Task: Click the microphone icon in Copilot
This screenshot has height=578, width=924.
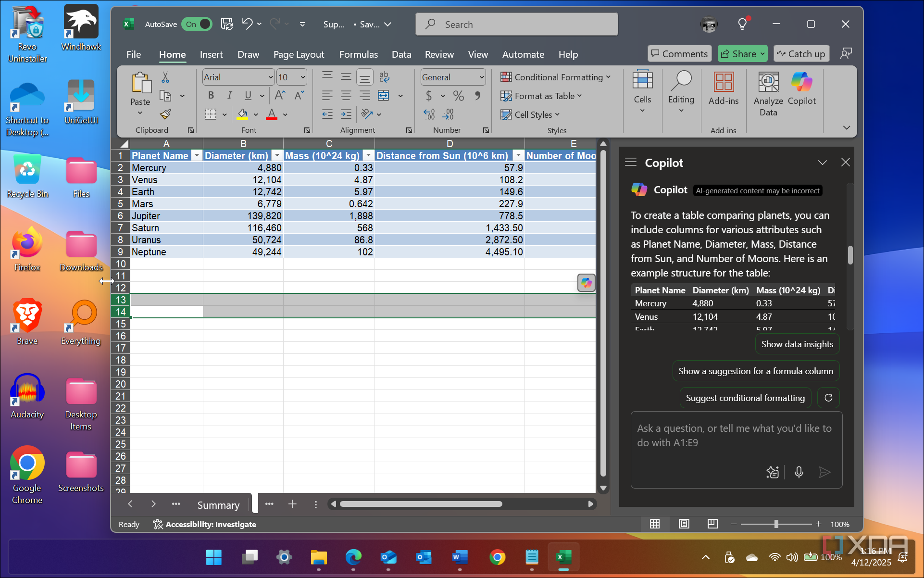Action: 799,472
